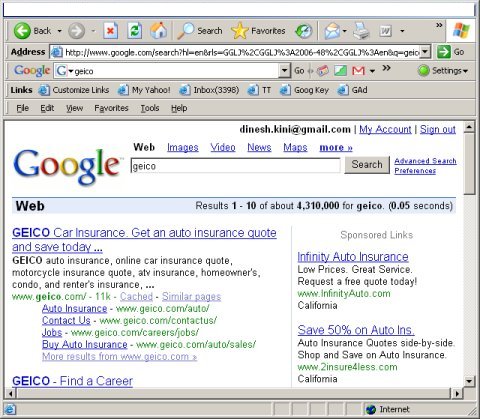Open the TT link shortcut
Image resolution: width=480 pixels, height=419 pixels.
(259, 90)
